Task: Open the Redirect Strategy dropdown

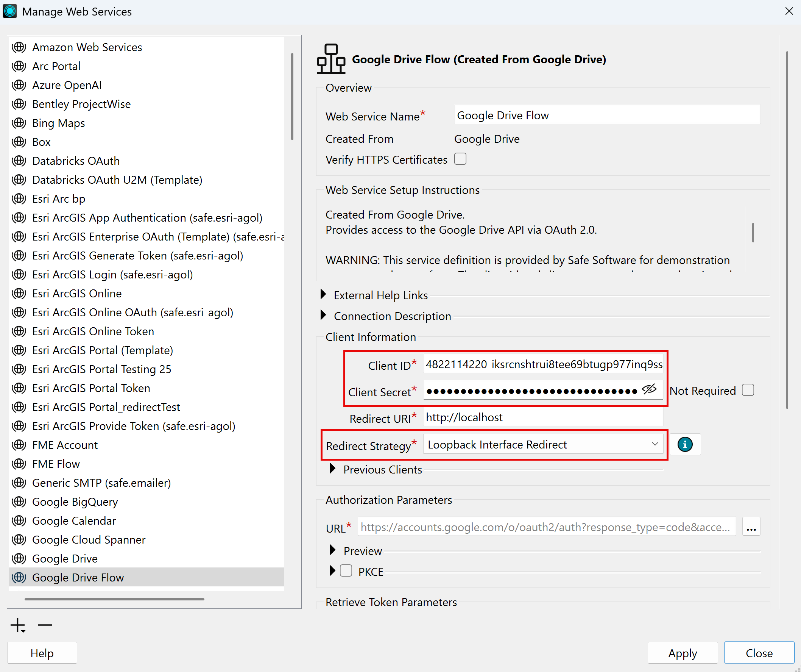Action: 543,445
